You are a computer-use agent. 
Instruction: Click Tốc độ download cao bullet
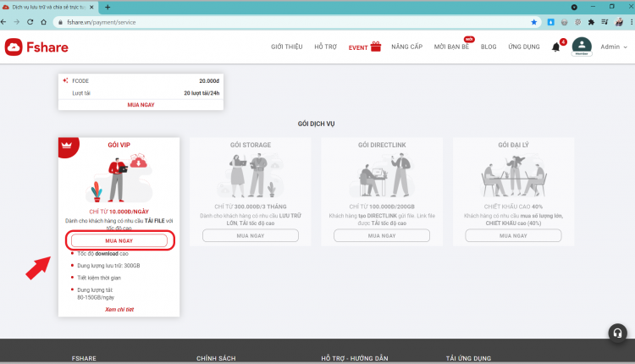pos(102,253)
